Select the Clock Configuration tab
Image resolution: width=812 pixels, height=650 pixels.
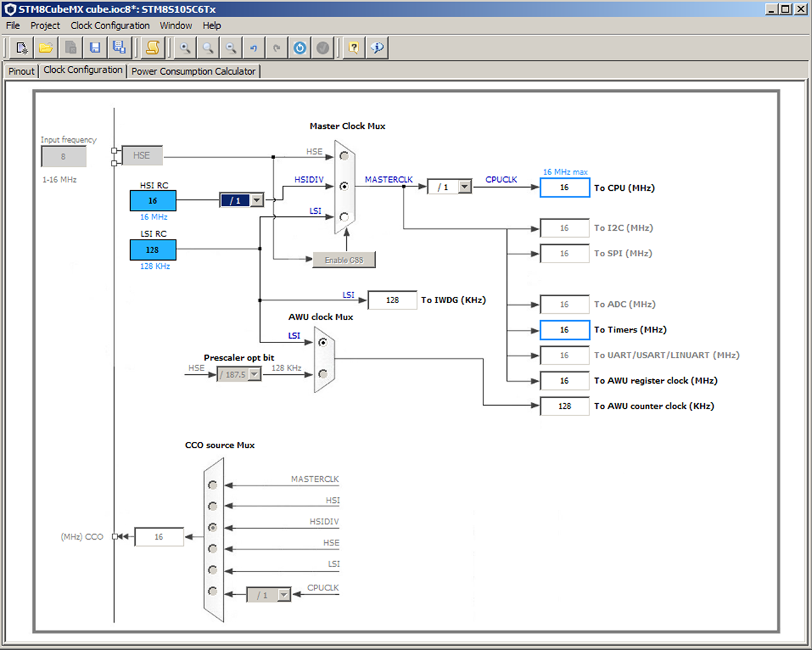tap(83, 70)
